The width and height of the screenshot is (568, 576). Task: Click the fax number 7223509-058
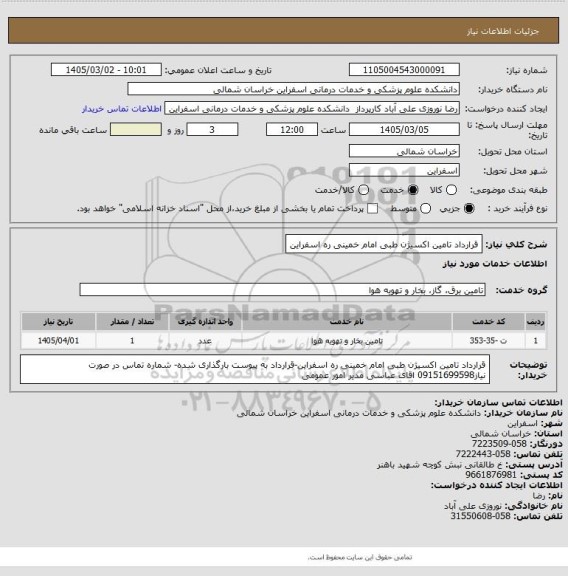[499, 444]
